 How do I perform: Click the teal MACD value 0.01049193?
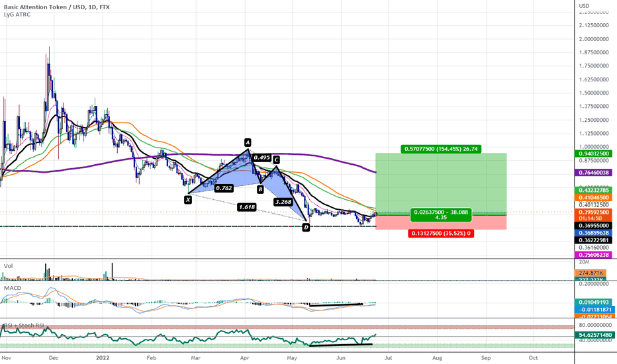tap(593, 302)
